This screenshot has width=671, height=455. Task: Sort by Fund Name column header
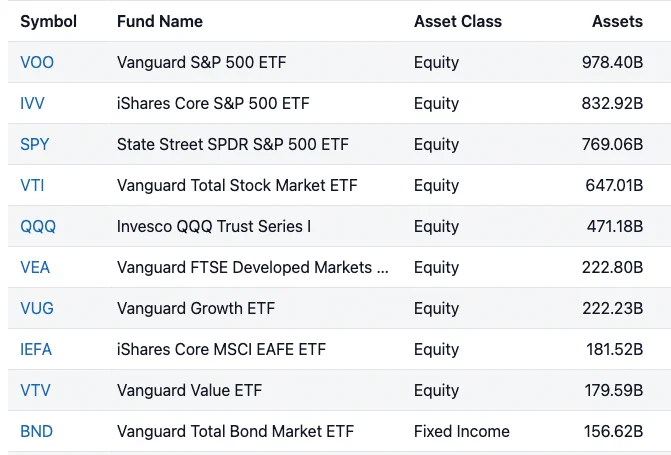click(160, 21)
